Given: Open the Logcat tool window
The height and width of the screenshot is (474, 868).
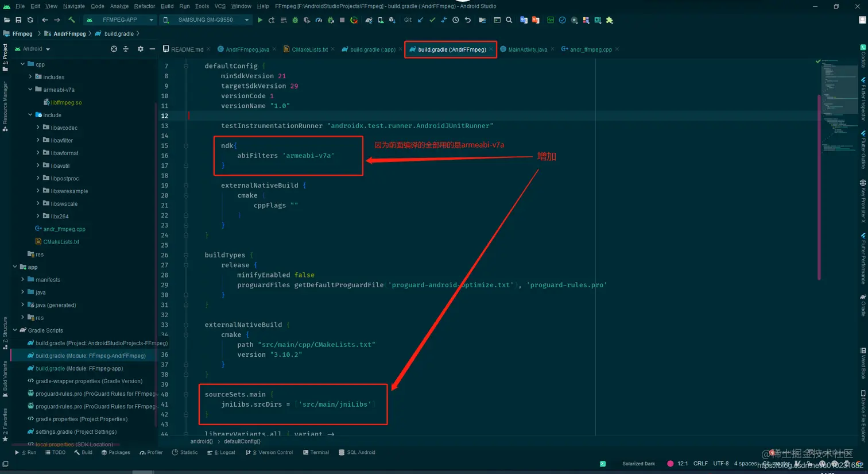Looking at the screenshot, I should pyautogui.click(x=222, y=453).
